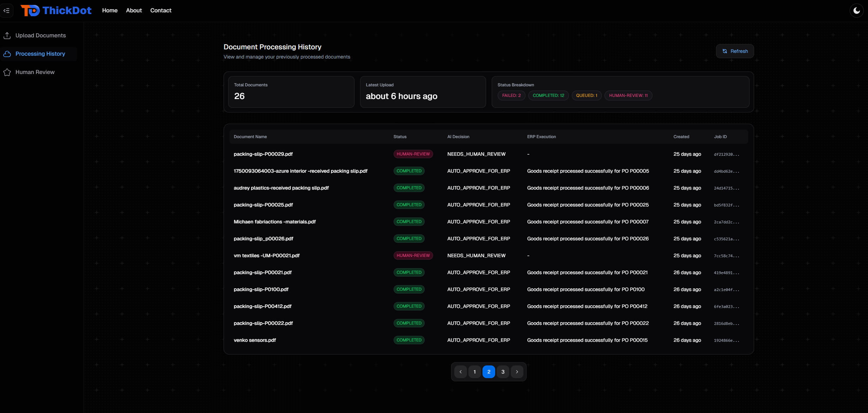Image resolution: width=868 pixels, height=413 pixels.
Task: Open the packing-slip-P00029.pdf row
Action: point(263,154)
